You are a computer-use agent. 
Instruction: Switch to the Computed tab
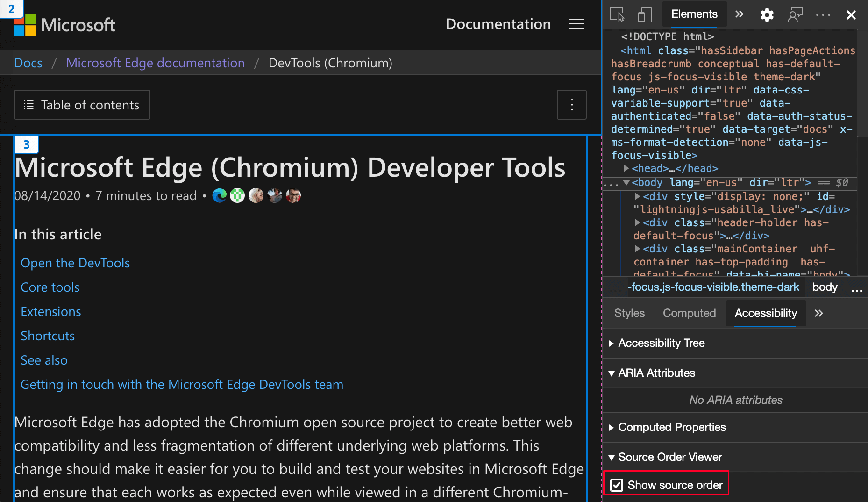point(689,313)
